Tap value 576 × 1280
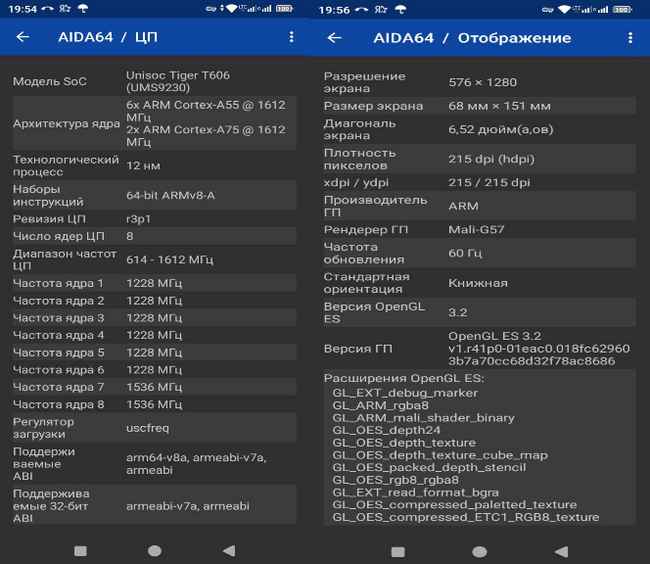 click(x=483, y=82)
